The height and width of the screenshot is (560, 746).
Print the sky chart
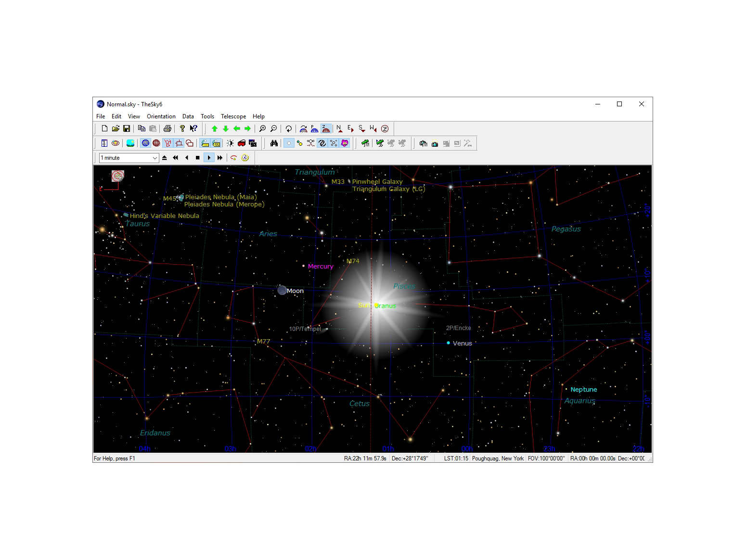[167, 128]
